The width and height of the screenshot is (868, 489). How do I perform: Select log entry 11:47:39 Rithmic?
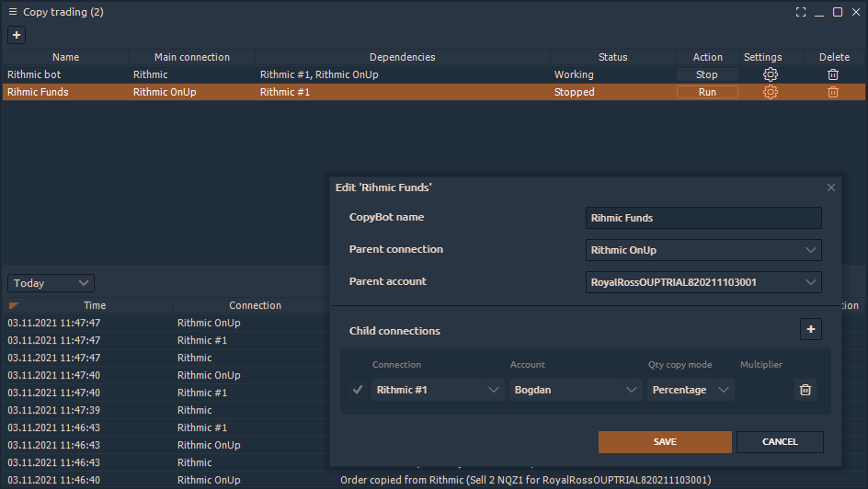pos(166,410)
